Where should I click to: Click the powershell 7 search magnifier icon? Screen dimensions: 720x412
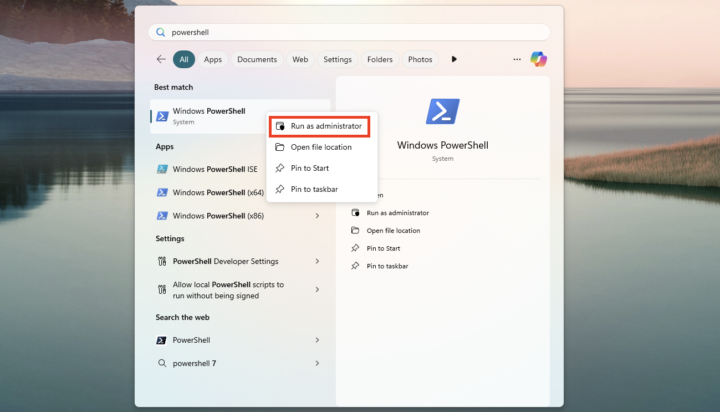pyautogui.click(x=162, y=363)
